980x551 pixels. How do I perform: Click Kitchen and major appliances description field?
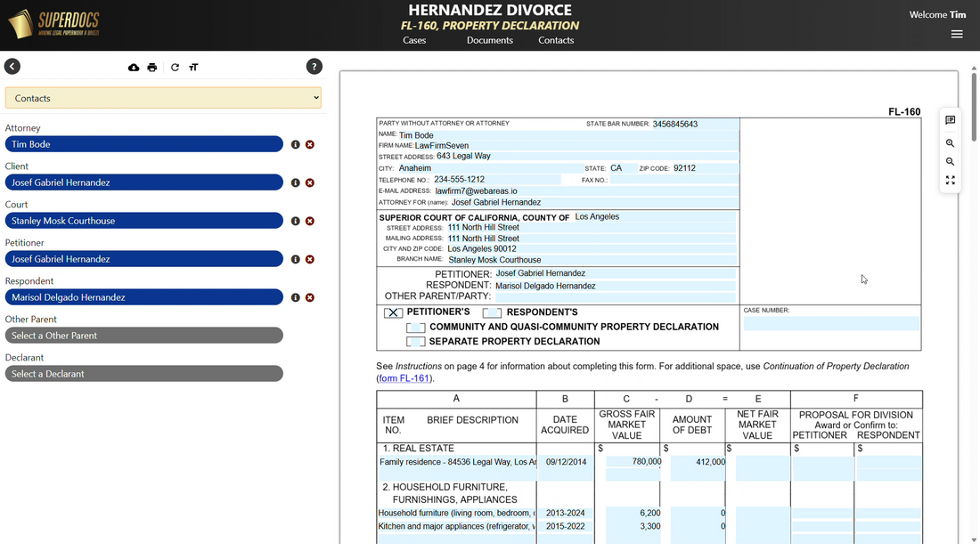(457, 527)
